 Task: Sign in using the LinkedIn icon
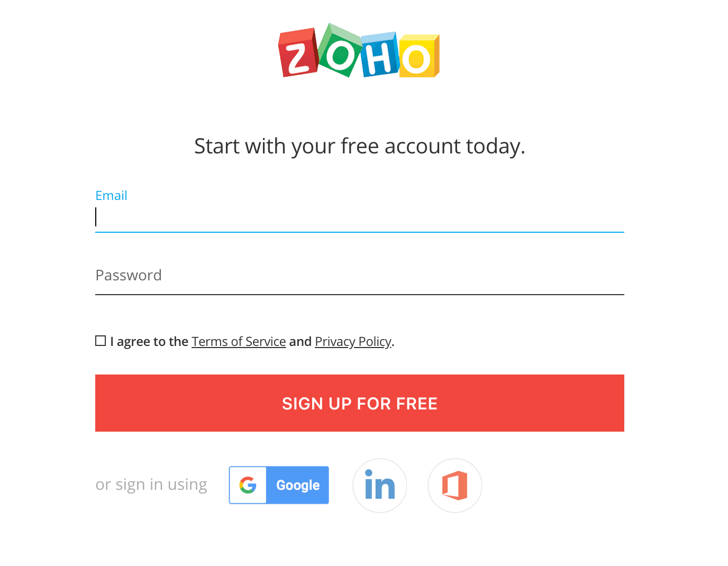pos(380,486)
